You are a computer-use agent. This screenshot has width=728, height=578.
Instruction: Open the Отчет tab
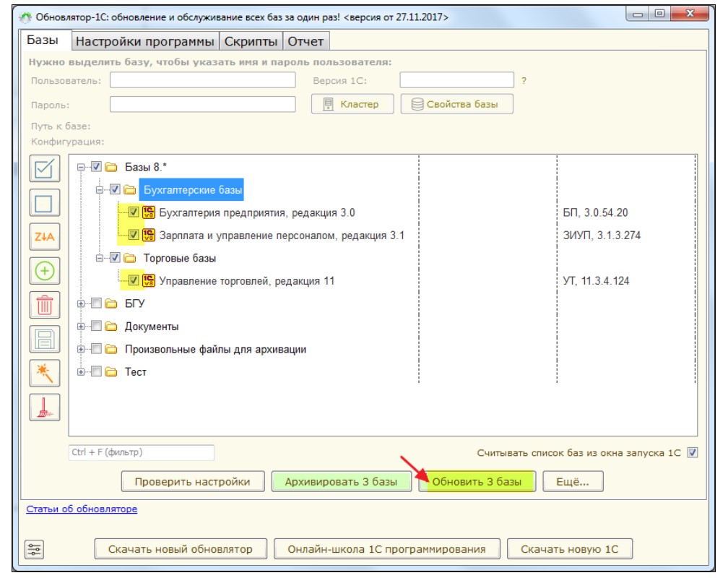coord(305,41)
